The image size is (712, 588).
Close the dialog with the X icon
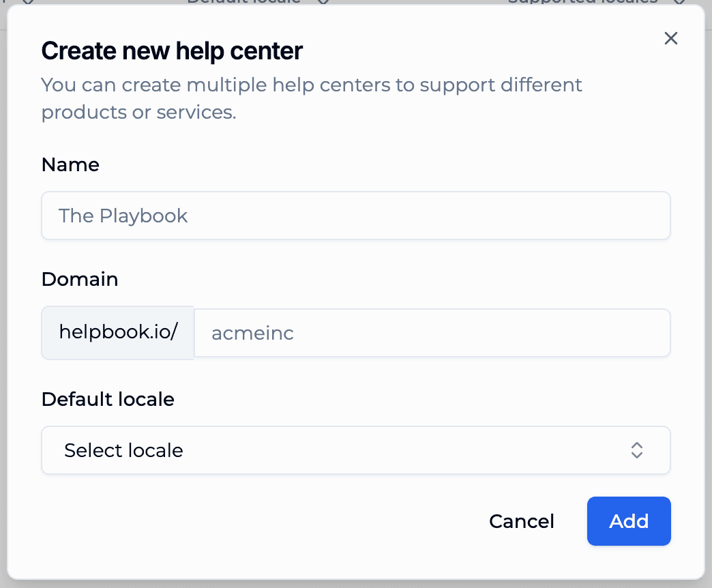[x=671, y=38]
